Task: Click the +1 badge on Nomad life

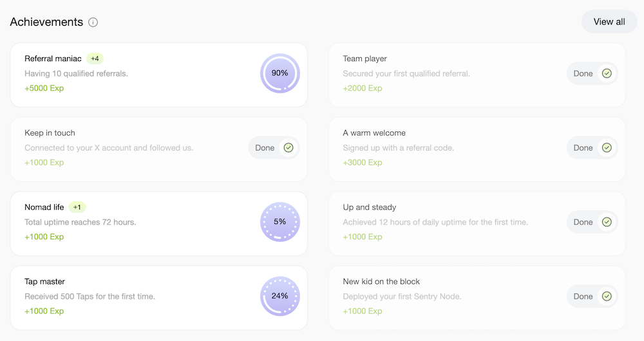Action: (77, 207)
